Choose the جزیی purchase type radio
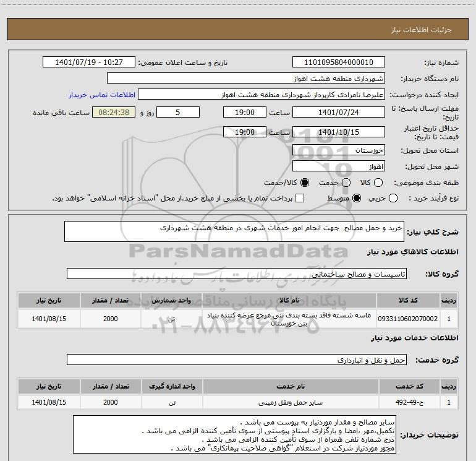Screen dimensions: 476x461 393,198
